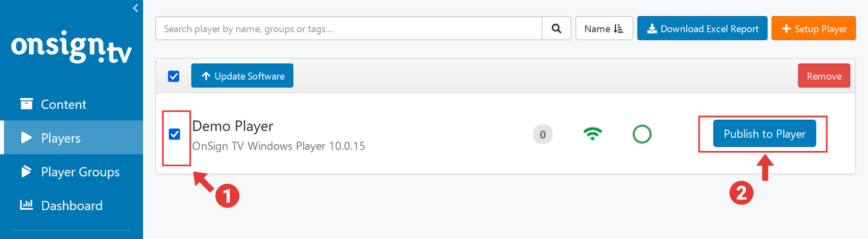
Task: Click the Dashboard bar chart icon
Action: [x=26, y=205]
